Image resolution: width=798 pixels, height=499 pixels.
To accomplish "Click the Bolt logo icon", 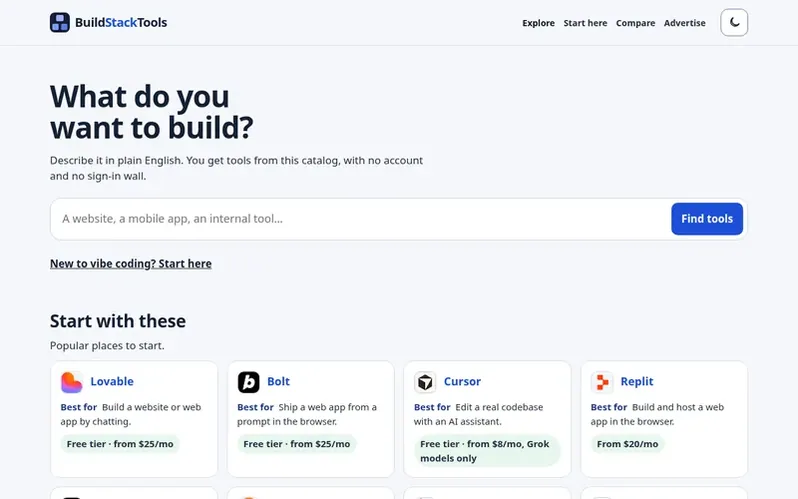I will (248, 382).
